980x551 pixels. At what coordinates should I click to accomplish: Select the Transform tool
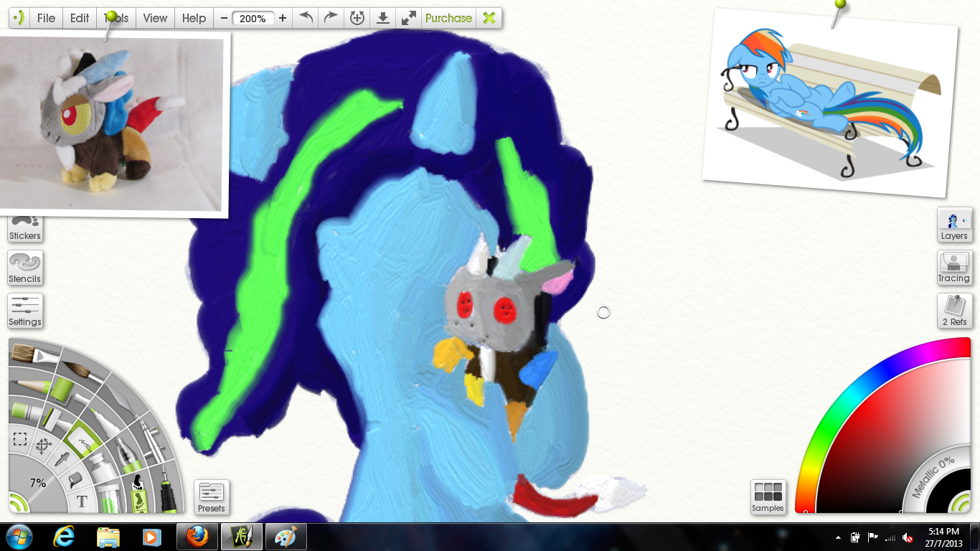pos(44,446)
